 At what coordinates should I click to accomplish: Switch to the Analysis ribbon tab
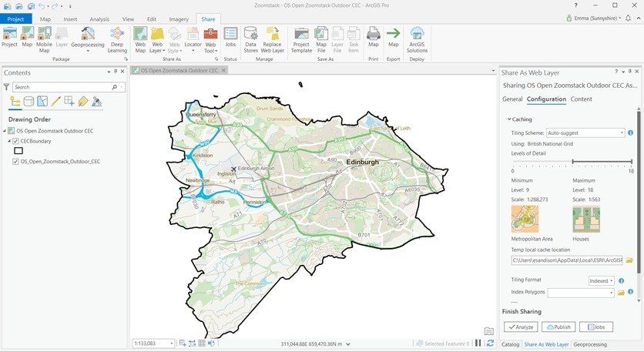(99, 19)
